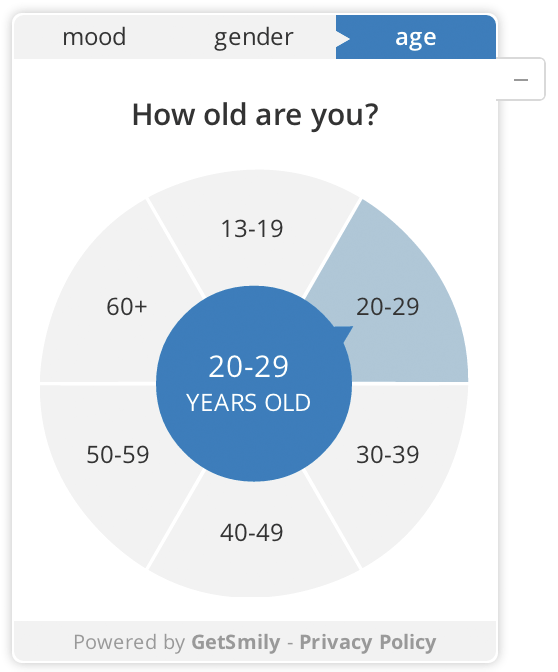Confirm selection on the central blue circle
This screenshot has height=672, width=558.
(254, 384)
